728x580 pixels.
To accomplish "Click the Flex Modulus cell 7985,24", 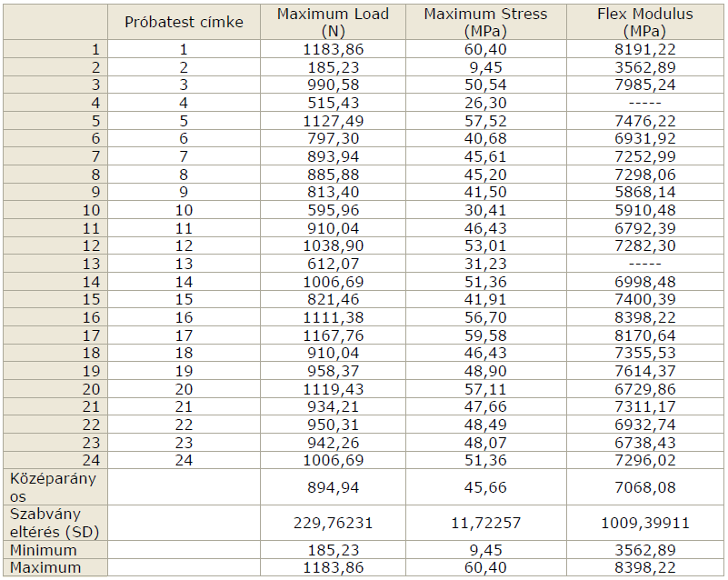I will point(645,85).
